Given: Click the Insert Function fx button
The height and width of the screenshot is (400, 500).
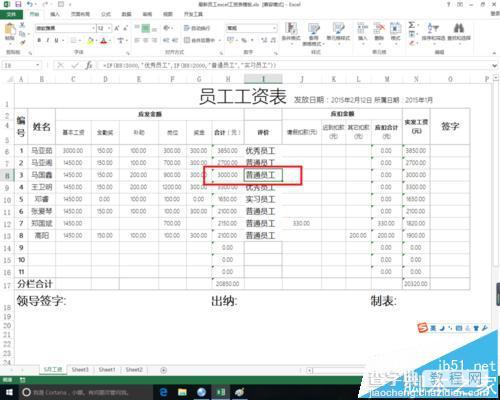Looking at the screenshot, I should (89, 65).
